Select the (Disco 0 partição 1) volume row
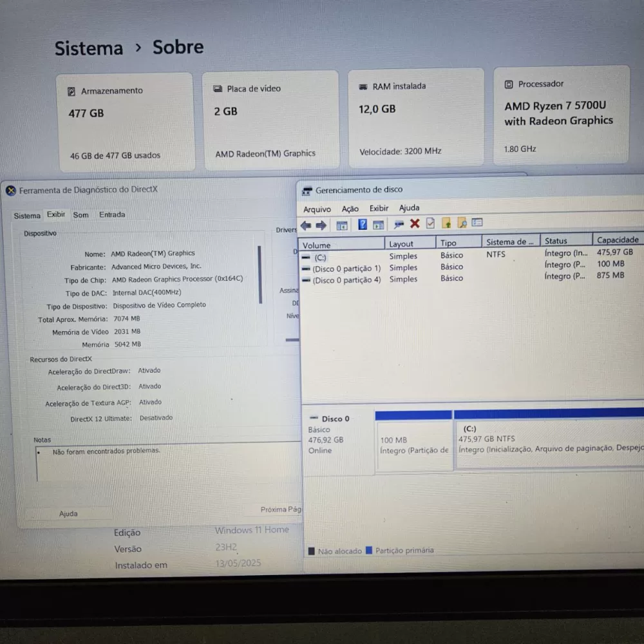 click(471, 267)
